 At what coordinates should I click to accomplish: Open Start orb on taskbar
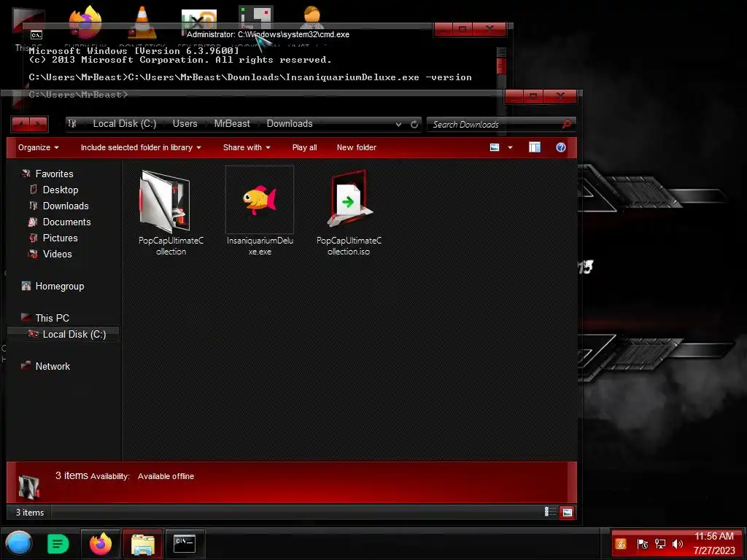(18, 543)
